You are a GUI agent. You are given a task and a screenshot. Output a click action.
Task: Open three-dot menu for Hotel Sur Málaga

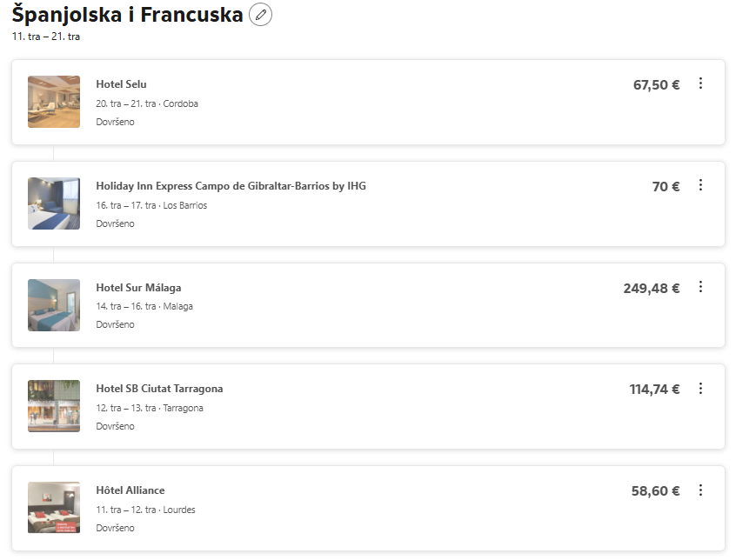(700, 287)
